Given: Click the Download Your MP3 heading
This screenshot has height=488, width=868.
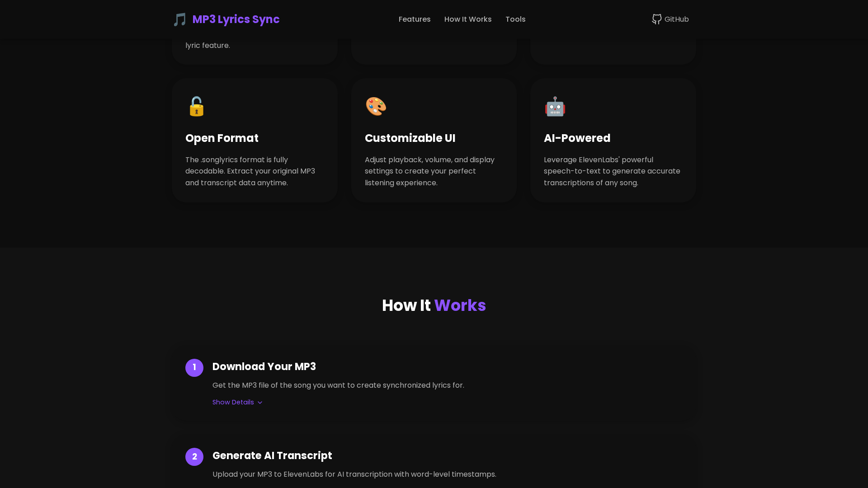Looking at the screenshot, I should coord(264,366).
